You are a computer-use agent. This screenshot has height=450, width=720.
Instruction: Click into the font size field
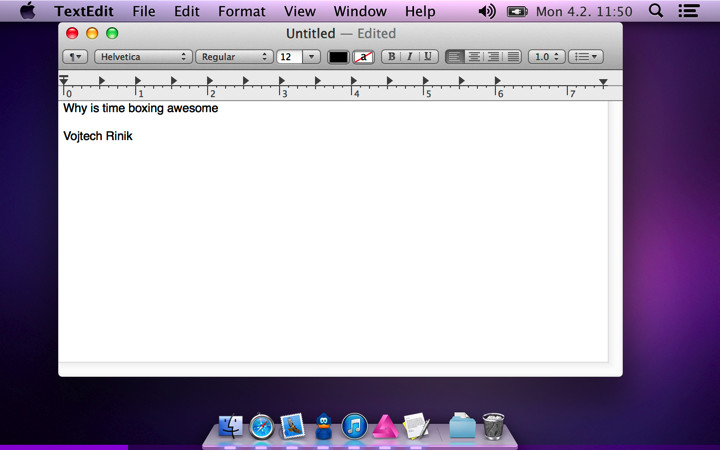click(x=289, y=56)
